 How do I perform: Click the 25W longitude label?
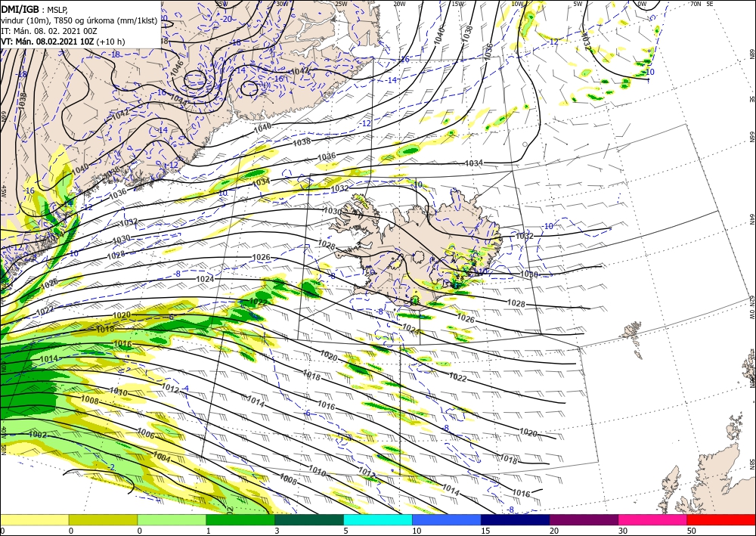coord(342,4)
